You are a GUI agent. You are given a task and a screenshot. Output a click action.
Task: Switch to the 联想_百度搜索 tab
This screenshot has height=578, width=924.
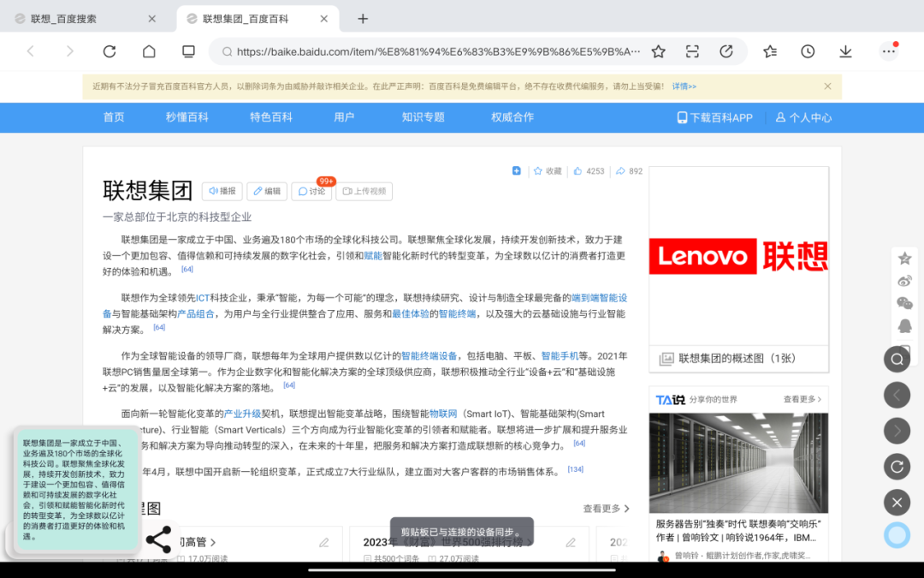pyautogui.click(x=63, y=19)
